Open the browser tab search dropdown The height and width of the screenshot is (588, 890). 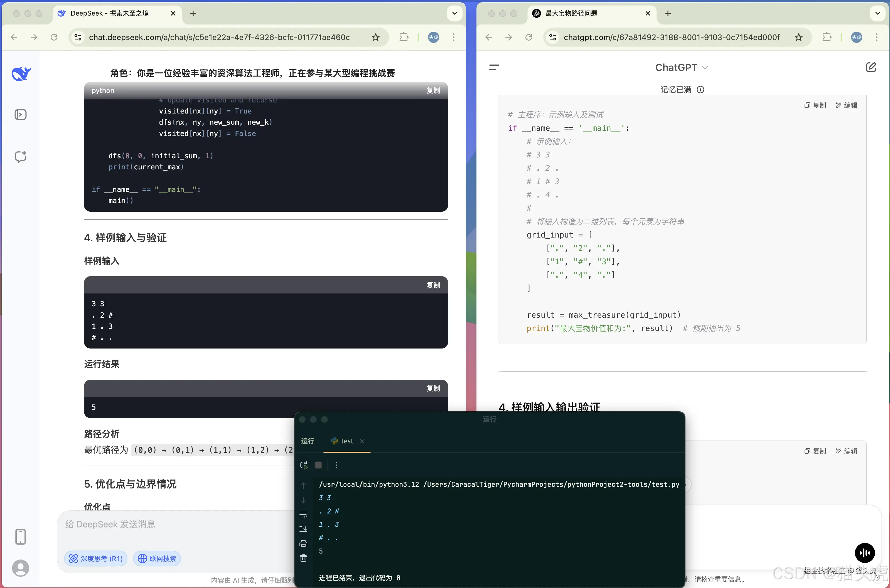coord(454,13)
